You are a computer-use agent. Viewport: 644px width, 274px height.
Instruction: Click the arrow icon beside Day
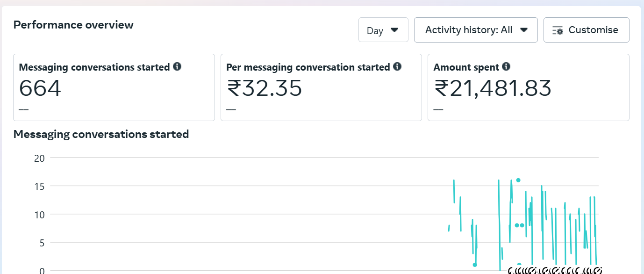pyautogui.click(x=394, y=30)
